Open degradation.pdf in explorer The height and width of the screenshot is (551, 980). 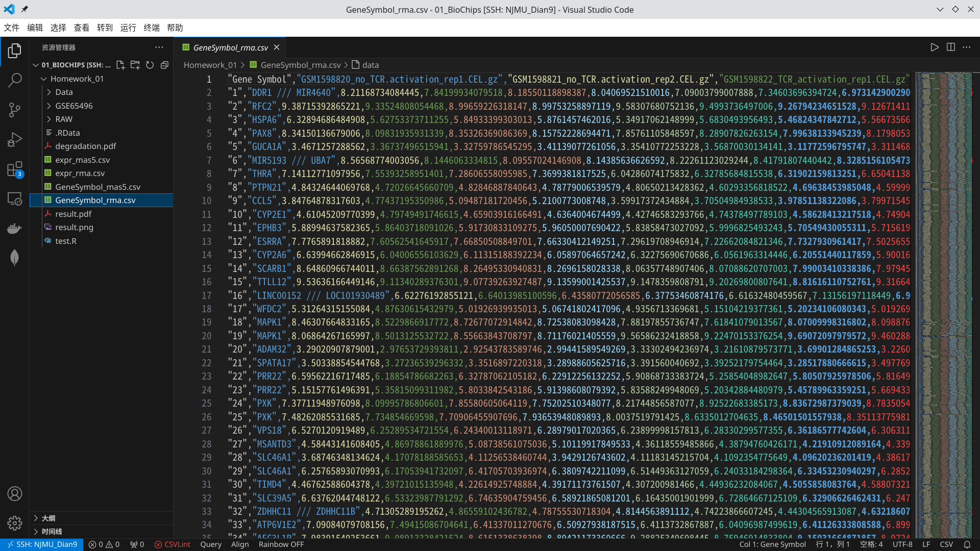[101, 146]
